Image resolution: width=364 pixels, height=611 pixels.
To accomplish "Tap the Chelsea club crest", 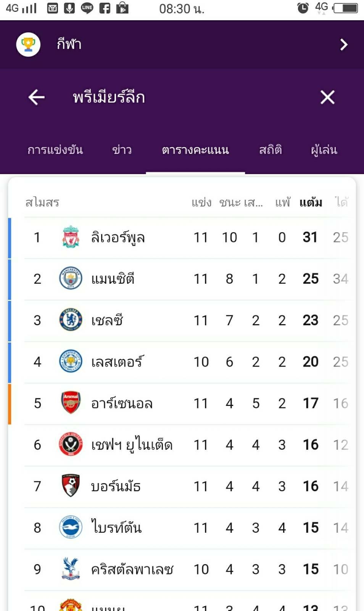I will (x=71, y=320).
